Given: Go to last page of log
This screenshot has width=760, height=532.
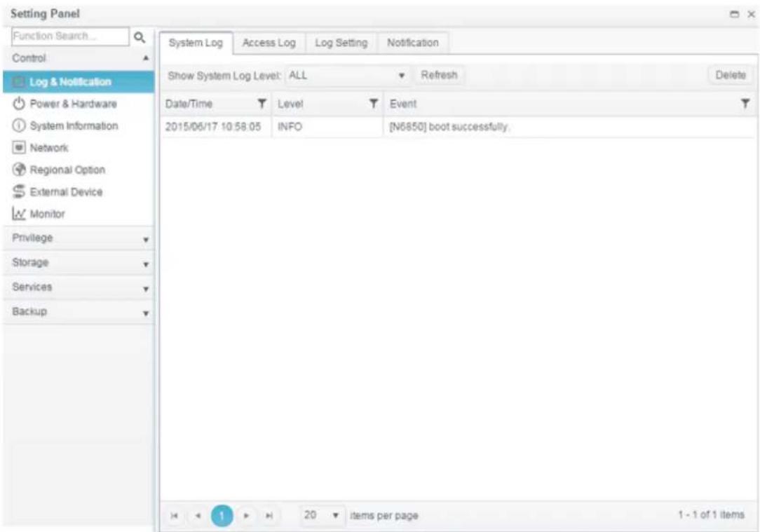Looking at the screenshot, I should (269, 515).
